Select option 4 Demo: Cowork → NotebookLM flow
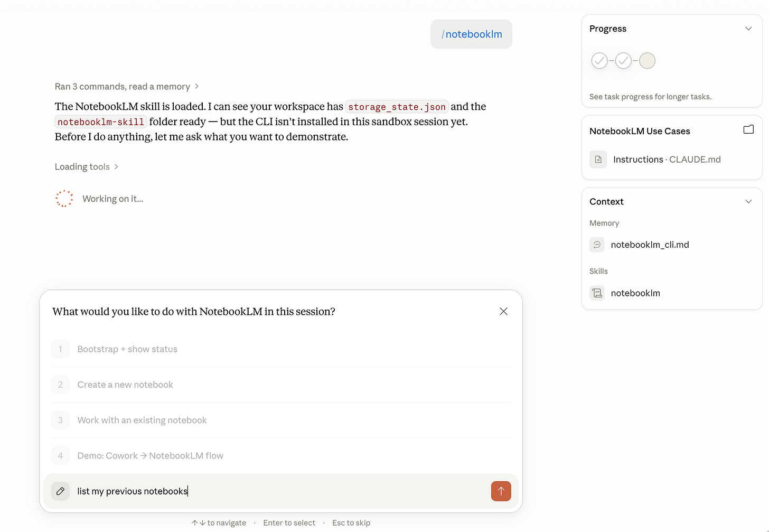The image size is (769, 532). click(281, 455)
